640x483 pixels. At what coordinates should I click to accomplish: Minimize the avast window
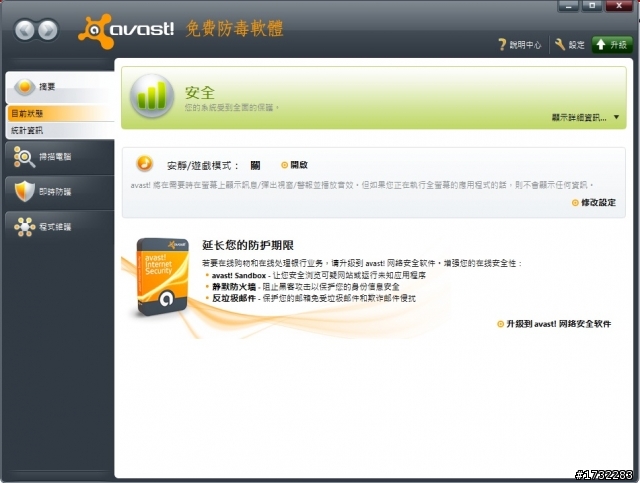(568, 6)
